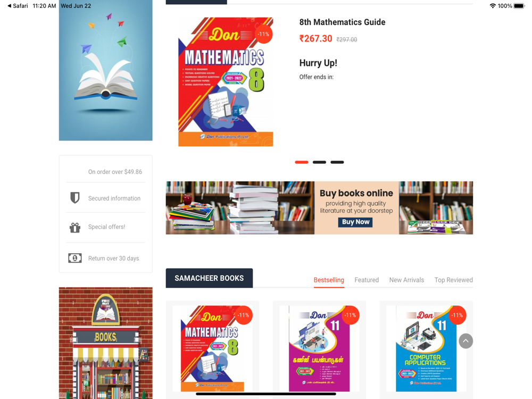Open the Tamil Computer Applications 11 book thumbnail
The image size is (532, 399).
319,348
